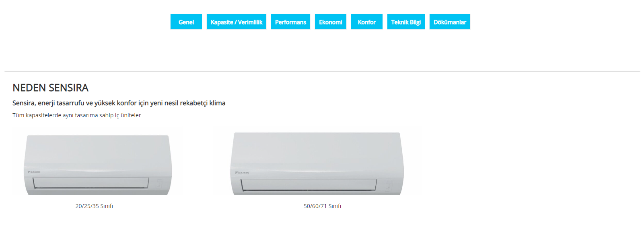Select the 20/25/35 Sınıfı caption
Viewport: 644px width, 241px height.
pos(94,206)
